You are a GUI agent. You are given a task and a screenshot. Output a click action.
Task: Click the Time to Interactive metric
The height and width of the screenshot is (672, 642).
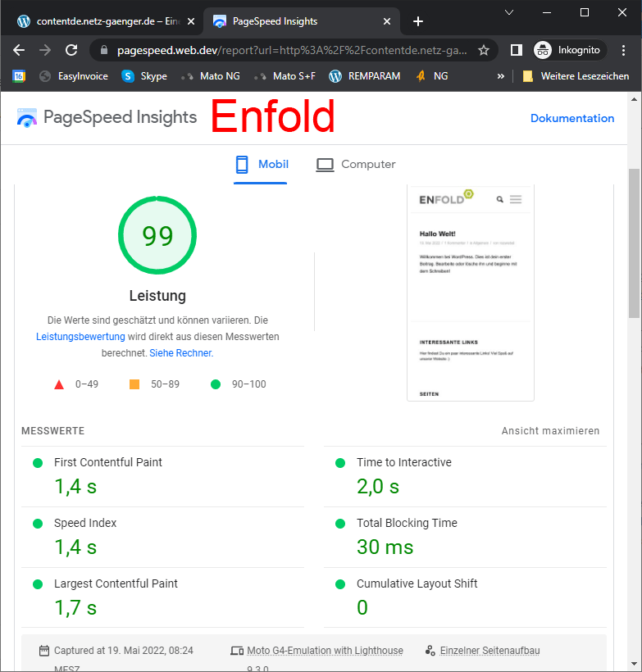coord(466,477)
